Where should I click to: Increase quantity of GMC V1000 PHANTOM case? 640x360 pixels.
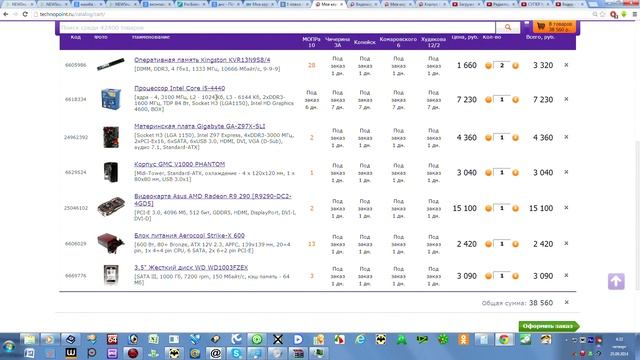pos(516,173)
